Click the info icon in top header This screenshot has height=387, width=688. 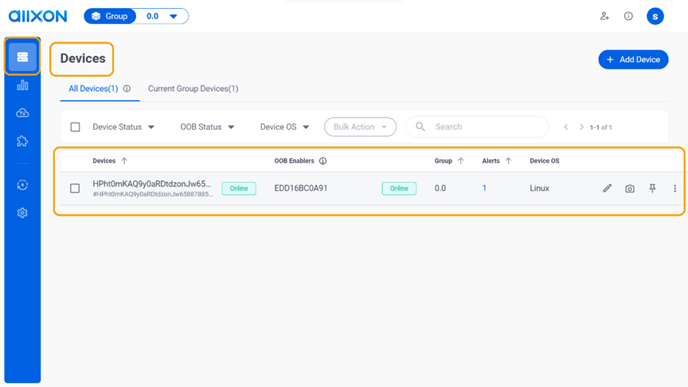pyautogui.click(x=628, y=16)
